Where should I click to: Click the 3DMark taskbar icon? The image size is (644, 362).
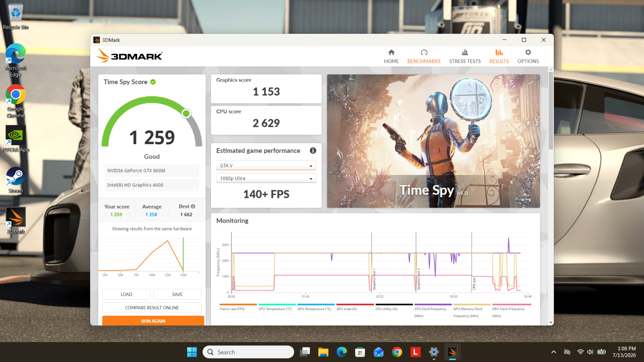coord(452,352)
